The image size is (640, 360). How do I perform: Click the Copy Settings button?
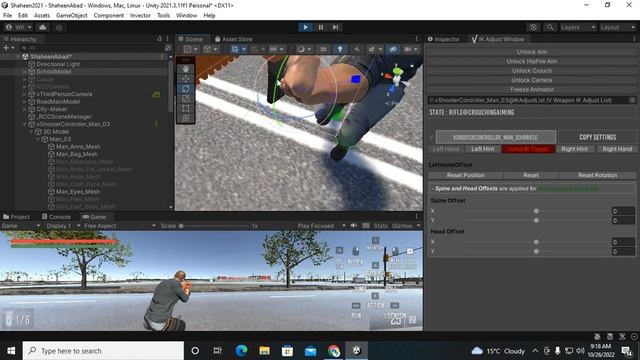pyautogui.click(x=597, y=137)
